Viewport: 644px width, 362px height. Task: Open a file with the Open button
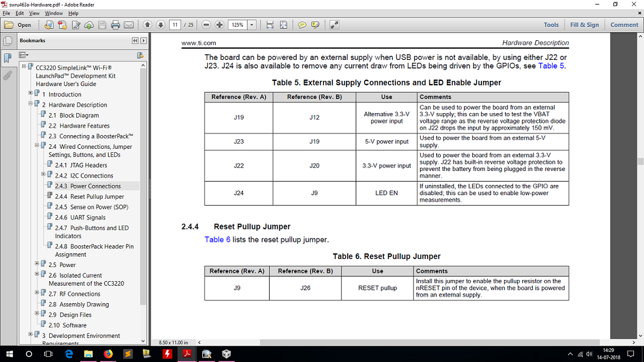(18, 25)
